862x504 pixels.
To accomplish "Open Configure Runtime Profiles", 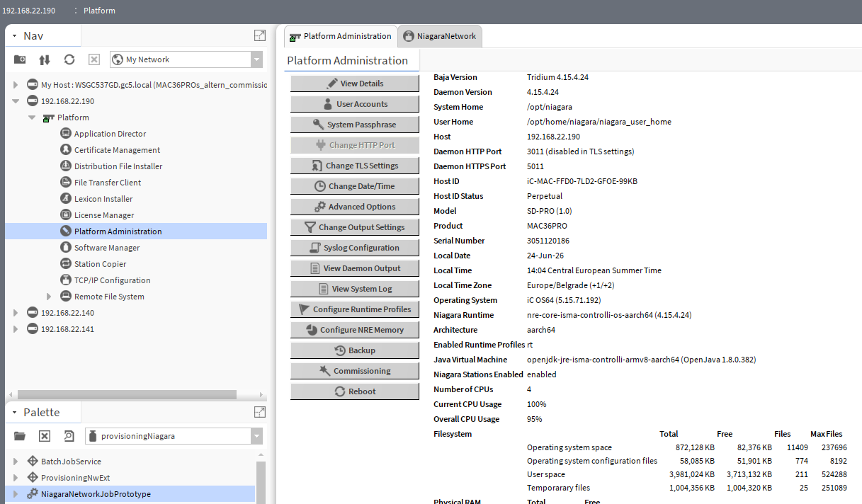I will pos(355,309).
